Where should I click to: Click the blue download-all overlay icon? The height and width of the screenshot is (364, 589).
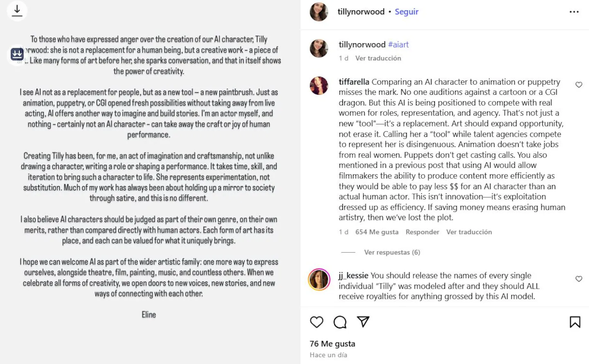(x=17, y=54)
